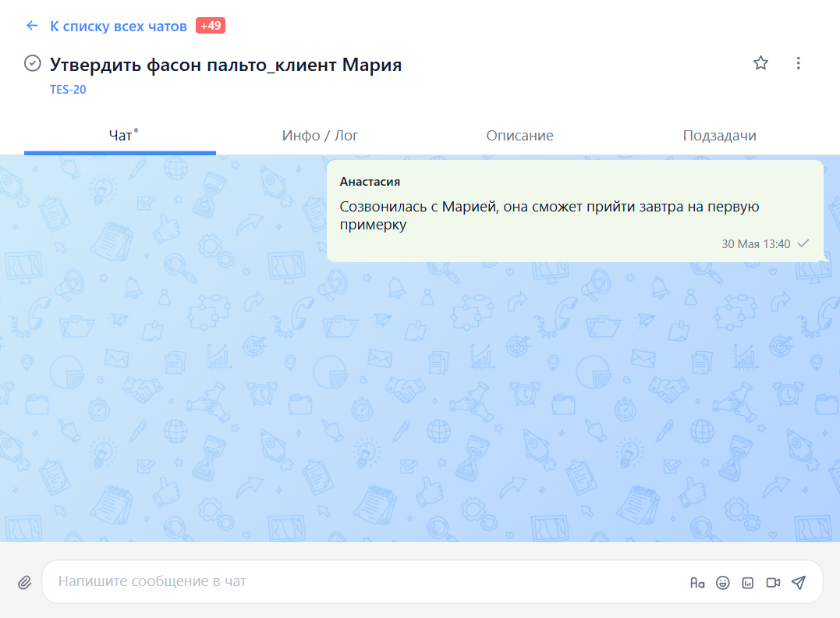
Task: Open the Описание tab
Action: coord(520,134)
